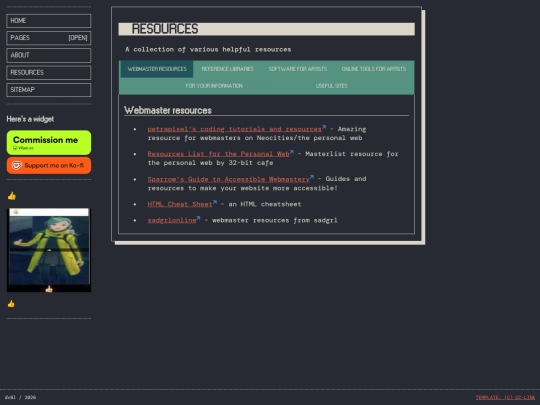Viewport: 540px width, 405px height.
Task: Expand the PAGES [OPEN] menu
Action: 49,38
